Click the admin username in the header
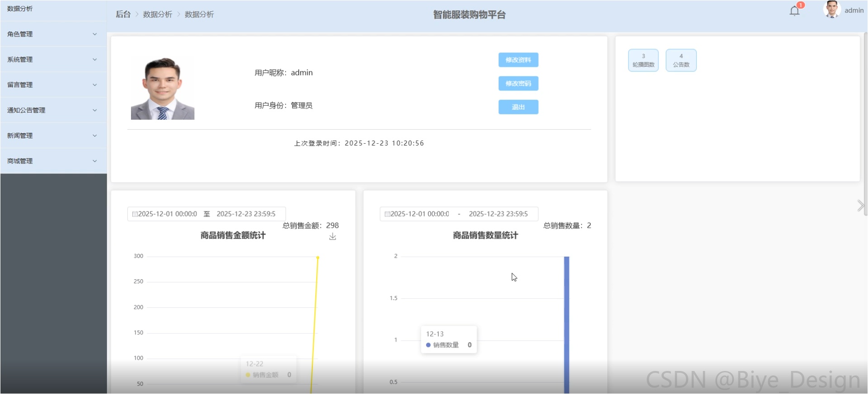 pyautogui.click(x=854, y=10)
